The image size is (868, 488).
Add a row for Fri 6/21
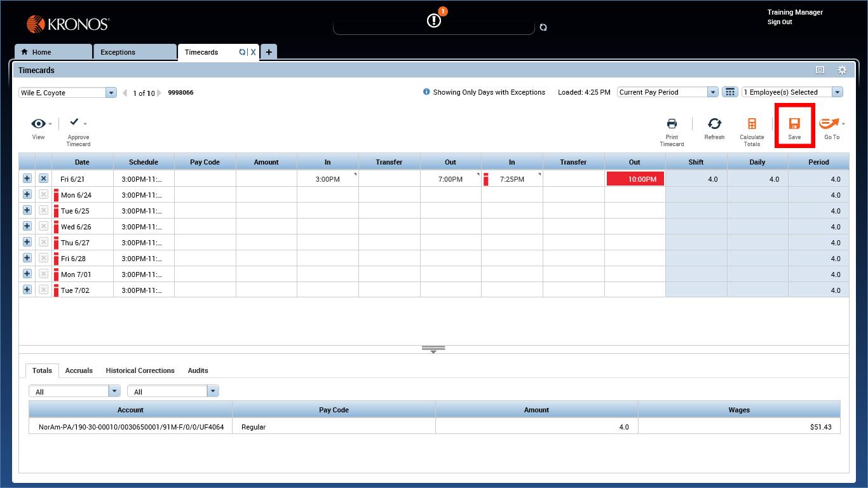[x=27, y=179]
